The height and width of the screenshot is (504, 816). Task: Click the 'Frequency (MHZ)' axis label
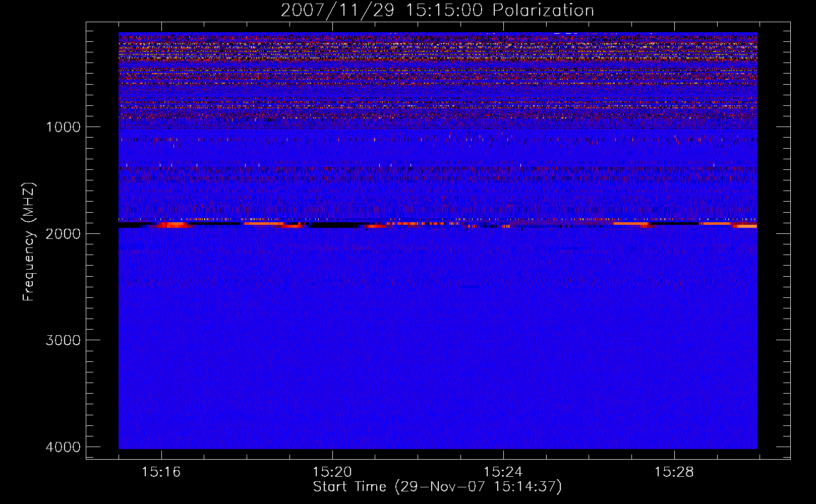pyautogui.click(x=29, y=242)
